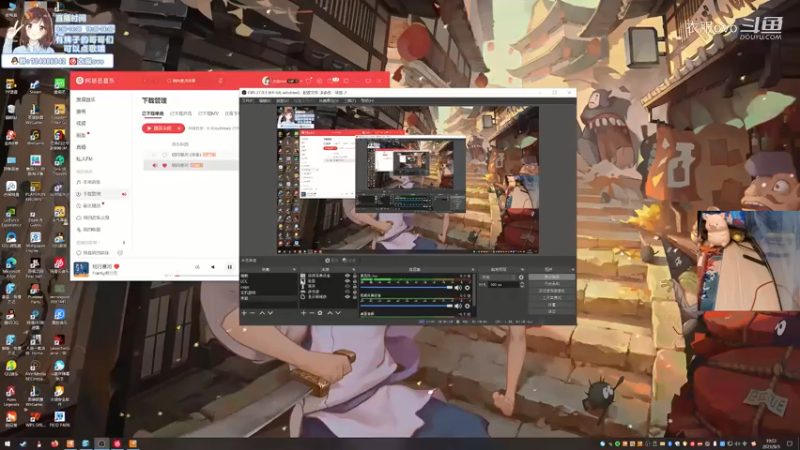Mute the microphone track in OBS mixer
The image size is (800, 450).
(x=458, y=288)
